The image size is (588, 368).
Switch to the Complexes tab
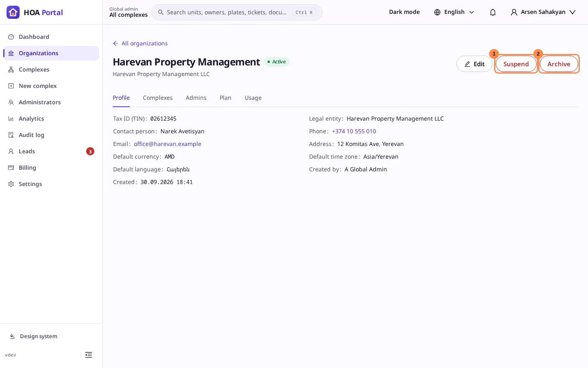click(158, 98)
